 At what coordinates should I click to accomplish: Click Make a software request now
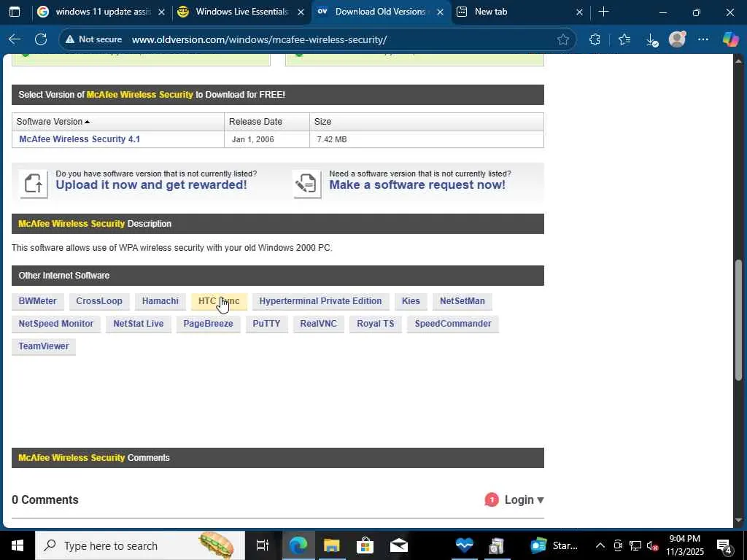click(417, 184)
